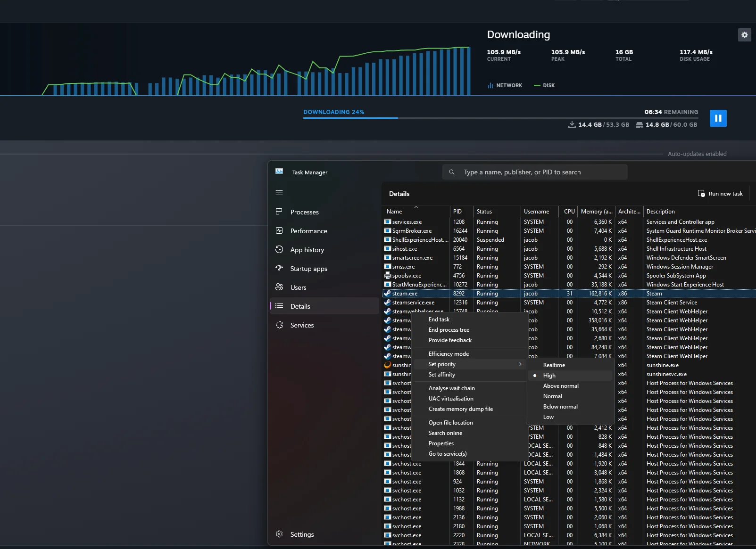Image resolution: width=756 pixels, height=549 pixels.
Task: Sort by the Name column header
Action: pos(415,212)
